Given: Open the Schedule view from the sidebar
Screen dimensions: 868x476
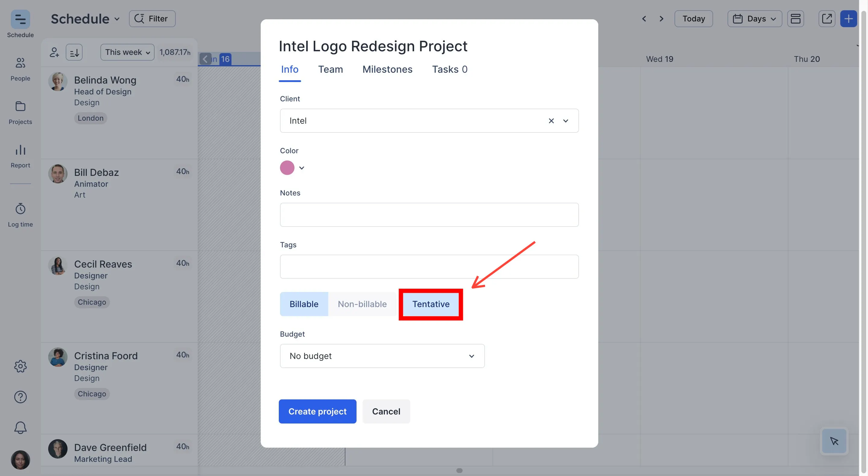Looking at the screenshot, I should click(20, 24).
